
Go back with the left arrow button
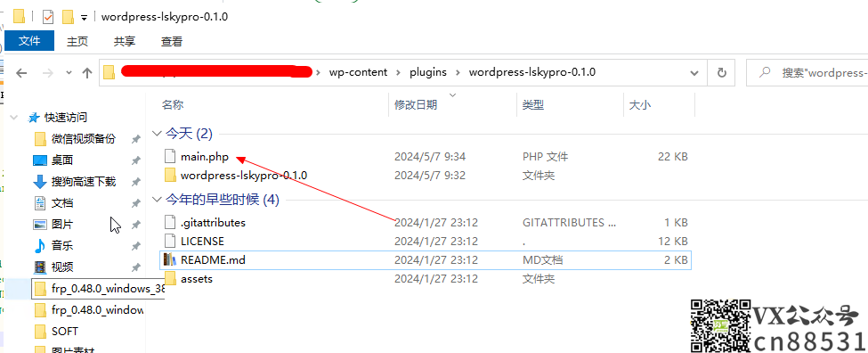pyautogui.click(x=21, y=72)
